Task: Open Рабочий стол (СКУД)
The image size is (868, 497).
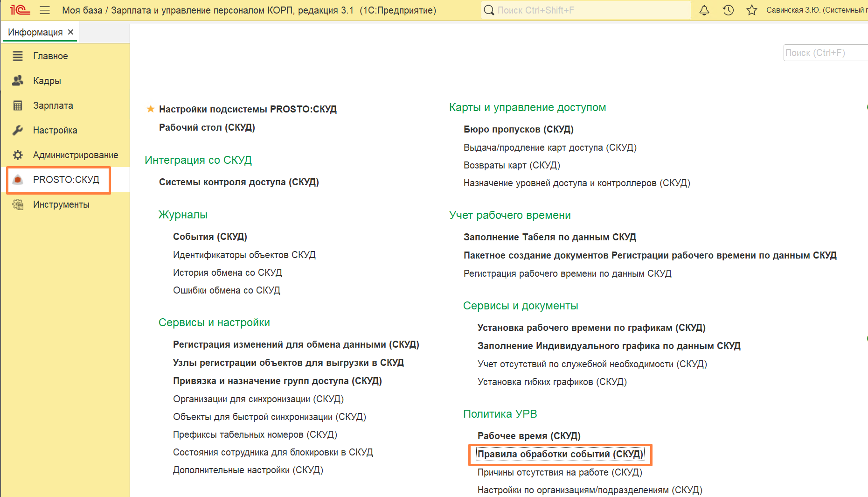Action: pos(207,127)
